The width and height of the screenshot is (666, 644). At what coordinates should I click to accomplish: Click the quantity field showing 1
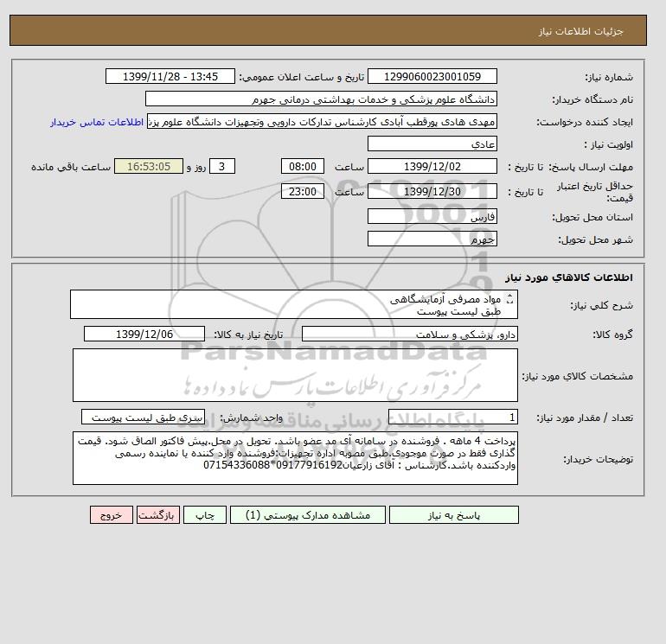click(x=452, y=417)
